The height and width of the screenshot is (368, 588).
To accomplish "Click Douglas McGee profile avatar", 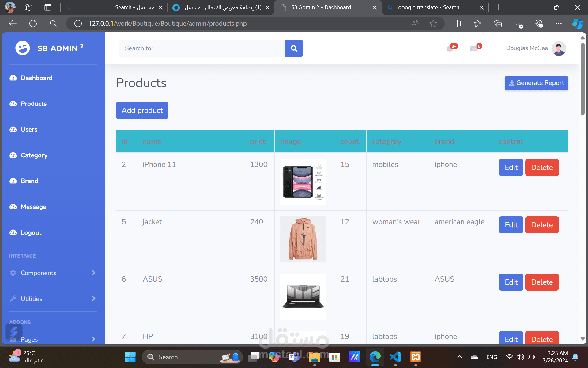I will click(559, 48).
